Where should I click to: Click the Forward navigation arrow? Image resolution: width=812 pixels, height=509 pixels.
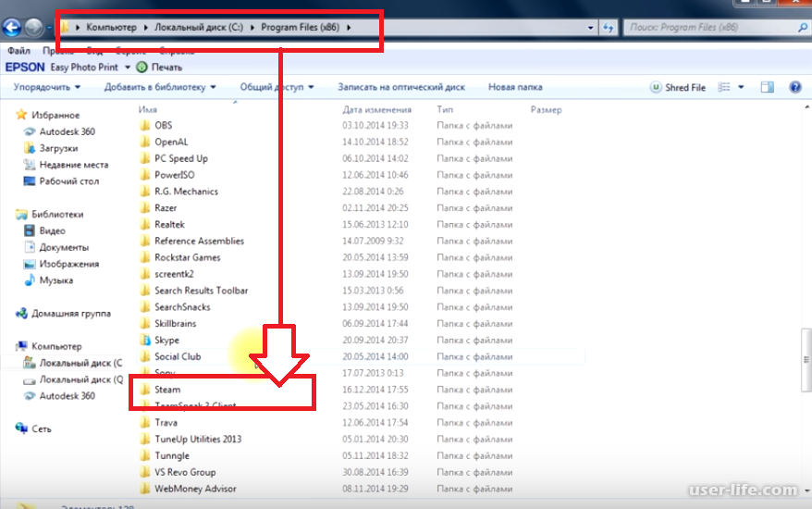[34, 28]
